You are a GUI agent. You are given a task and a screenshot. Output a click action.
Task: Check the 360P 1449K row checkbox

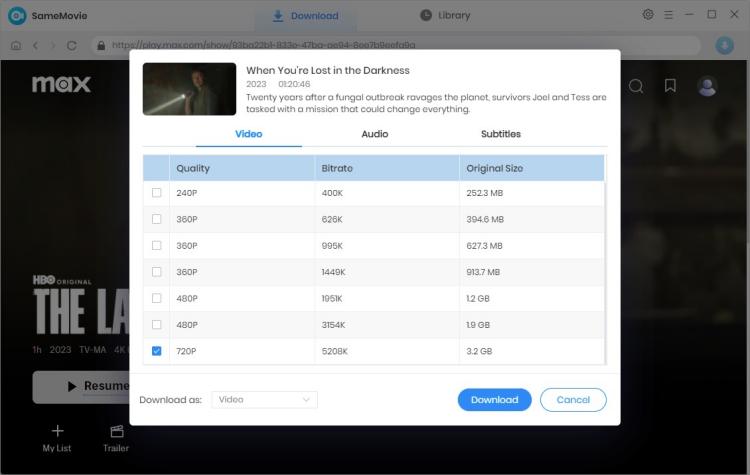[156, 272]
